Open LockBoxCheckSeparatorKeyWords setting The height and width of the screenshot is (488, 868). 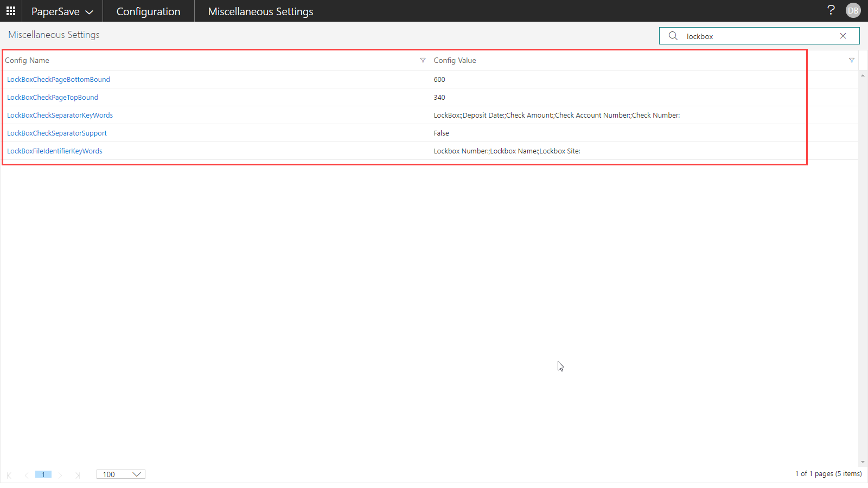point(60,115)
